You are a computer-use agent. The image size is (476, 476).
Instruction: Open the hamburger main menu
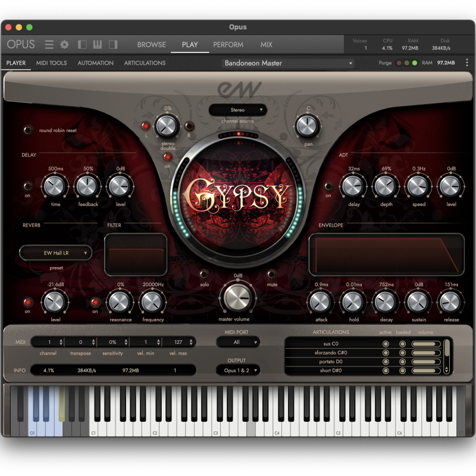49,45
